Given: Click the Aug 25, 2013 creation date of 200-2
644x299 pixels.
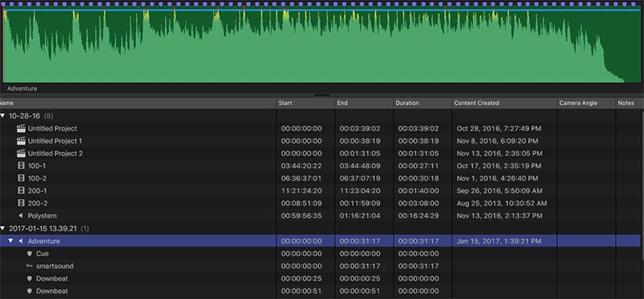Looking at the screenshot, I should click(x=502, y=203).
